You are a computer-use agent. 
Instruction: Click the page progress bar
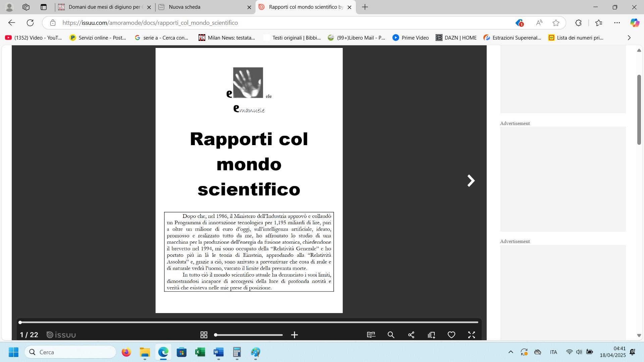click(249, 322)
